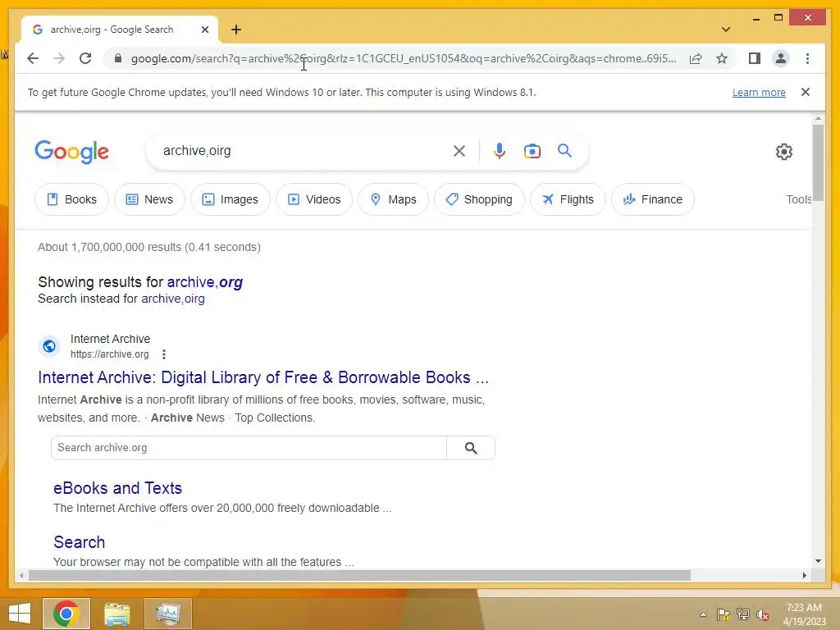Show hidden system tray icons
Screen dimensions: 840x630
[703, 614]
